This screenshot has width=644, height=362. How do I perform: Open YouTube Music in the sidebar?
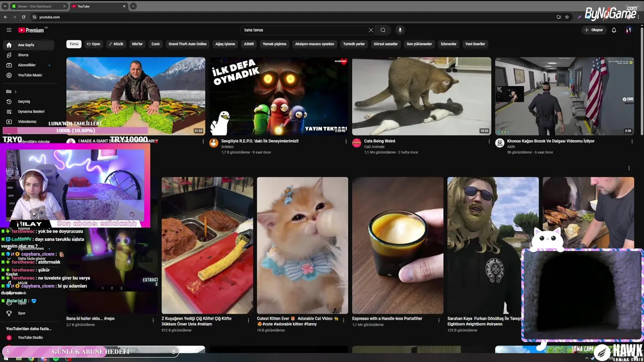[28, 75]
